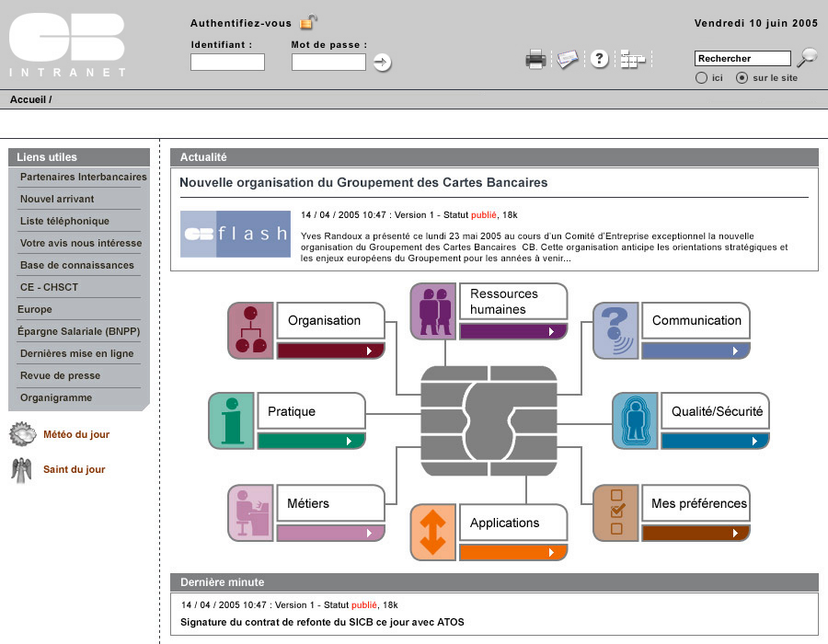
Task: Focus the Mot de passe field
Action: point(328,63)
